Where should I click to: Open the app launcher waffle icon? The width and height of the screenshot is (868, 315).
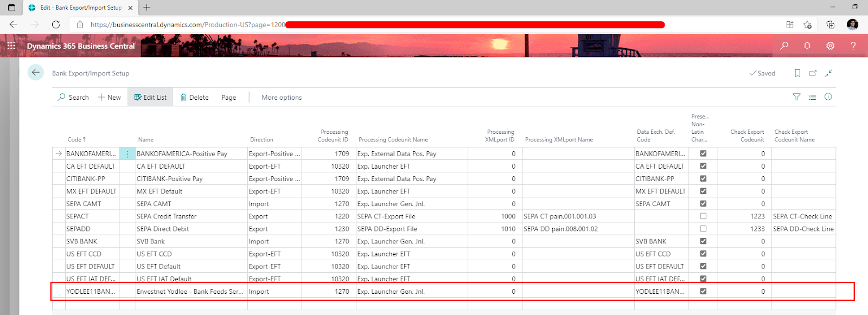(11, 46)
